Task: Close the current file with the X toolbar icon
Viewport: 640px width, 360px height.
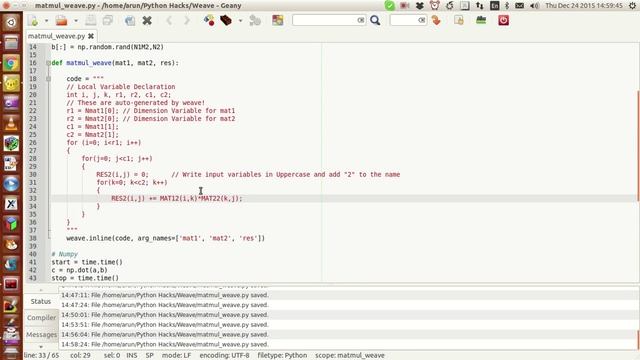Action: 147,20
